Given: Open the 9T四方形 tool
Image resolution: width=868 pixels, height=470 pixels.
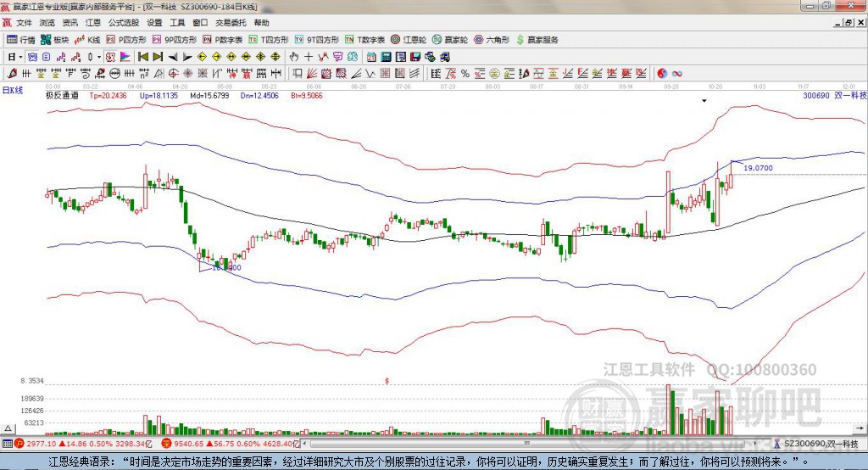Looking at the screenshot, I should [x=317, y=40].
